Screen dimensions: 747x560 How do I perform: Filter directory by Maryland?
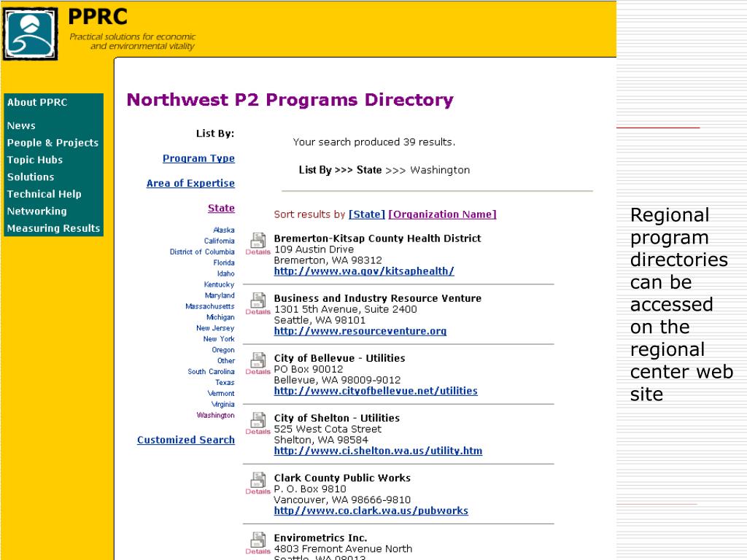(220, 296)
